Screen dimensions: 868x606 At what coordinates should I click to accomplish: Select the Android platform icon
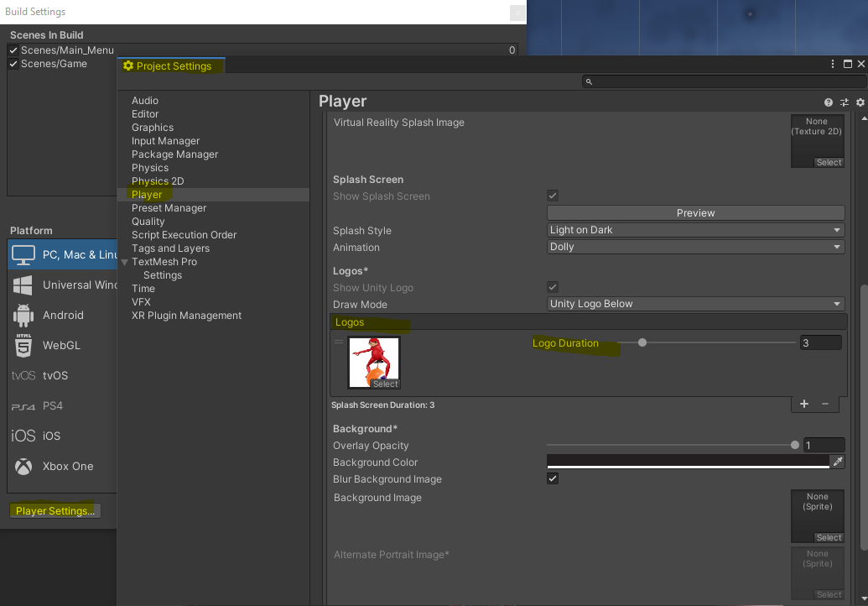[23, 316]
